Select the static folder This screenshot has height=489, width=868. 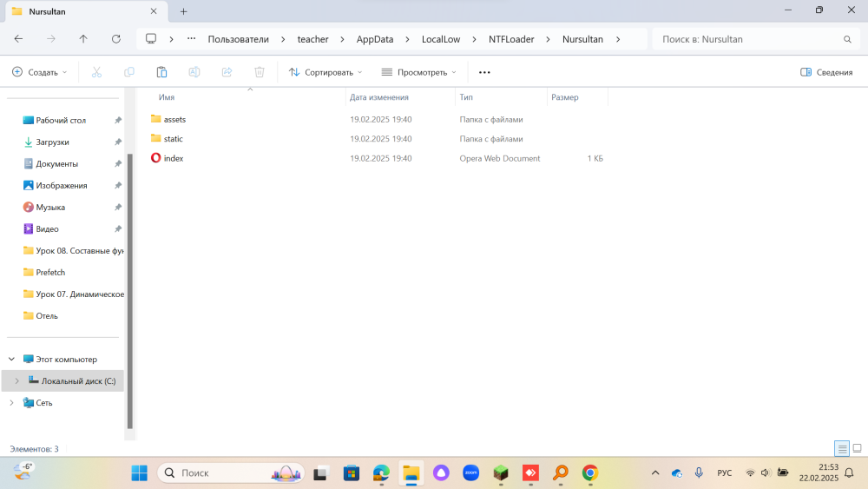point(174,139)
